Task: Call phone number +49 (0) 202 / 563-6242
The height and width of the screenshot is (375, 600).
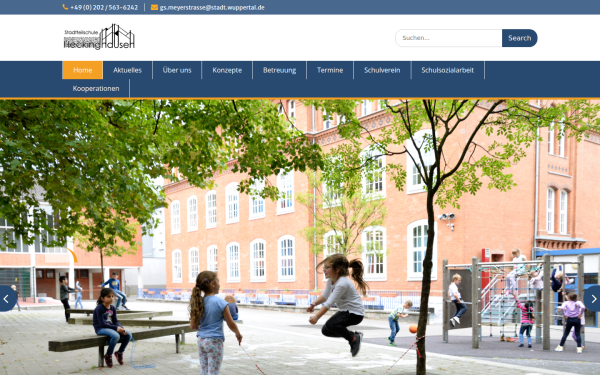Action: pos(104,7)
